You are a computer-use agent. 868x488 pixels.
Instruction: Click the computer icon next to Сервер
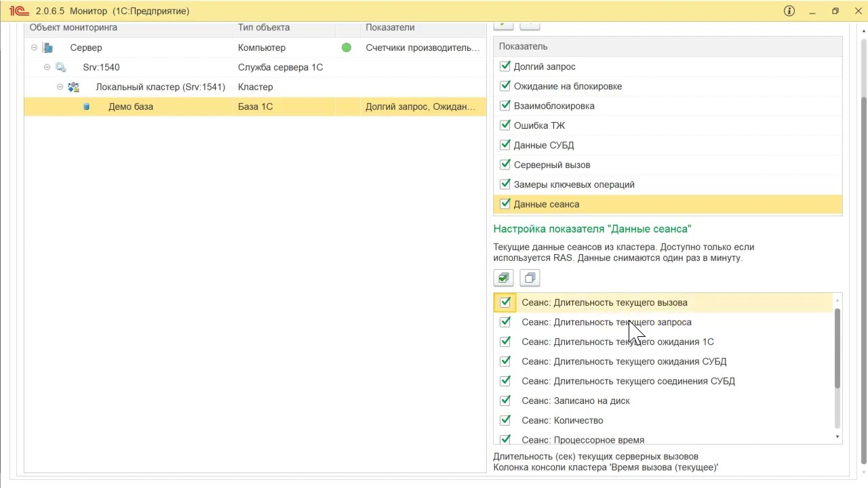pos(47,47)
